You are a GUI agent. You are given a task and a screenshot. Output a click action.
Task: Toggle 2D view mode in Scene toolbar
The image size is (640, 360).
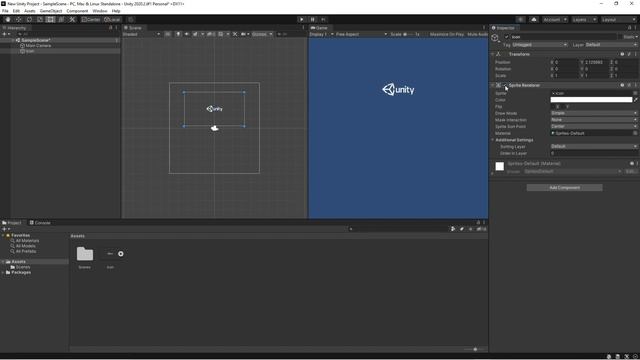click(x=168, y=34)
